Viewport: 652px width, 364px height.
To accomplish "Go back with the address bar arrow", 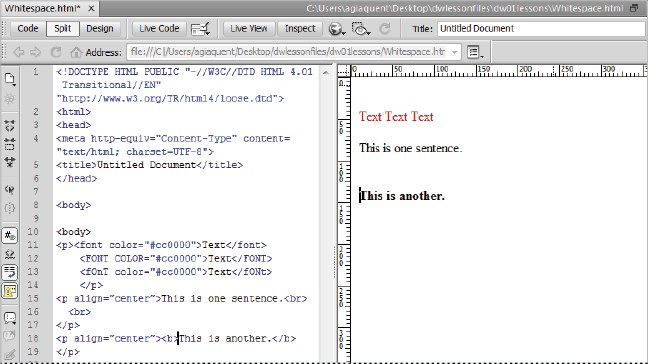I will pos(19,52).
